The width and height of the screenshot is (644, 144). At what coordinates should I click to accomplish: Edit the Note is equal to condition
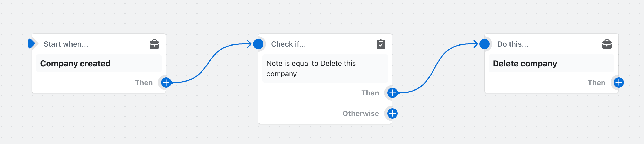[x=311, y=68]
